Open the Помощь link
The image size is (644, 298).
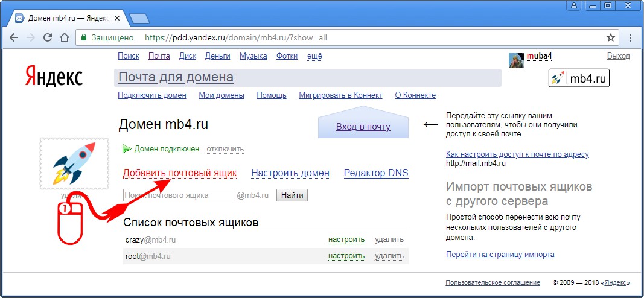coord(272,95)
